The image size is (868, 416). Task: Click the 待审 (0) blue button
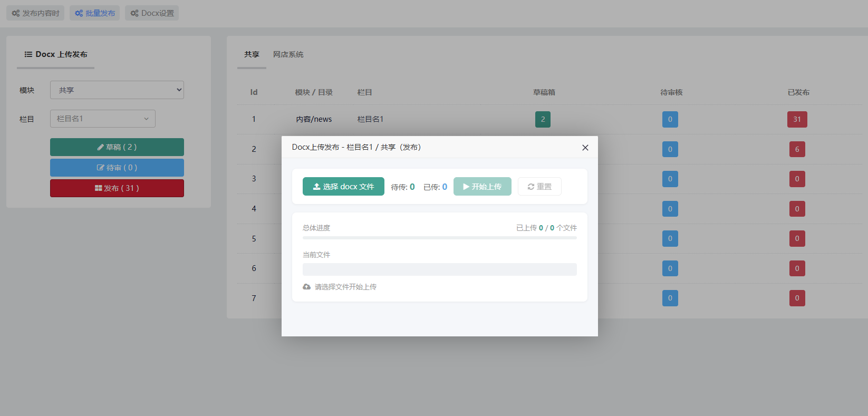[x=117, y=168]
